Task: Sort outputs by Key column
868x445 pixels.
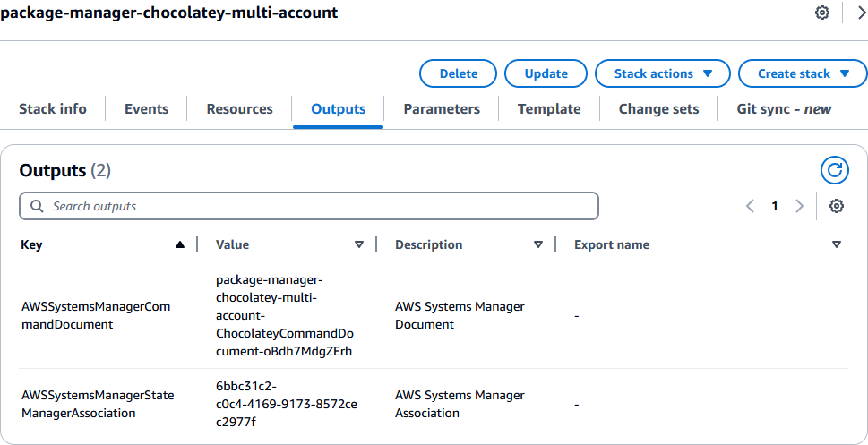Action: coord(180,244)
